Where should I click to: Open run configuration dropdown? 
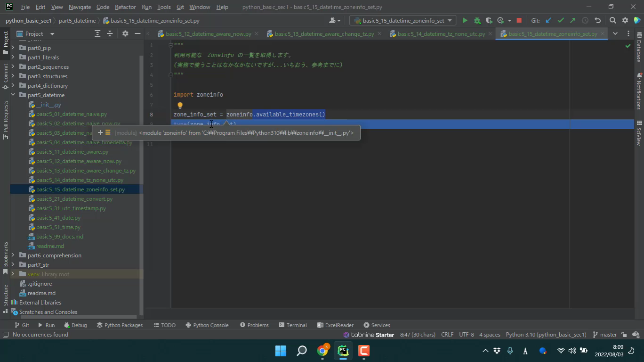click(403, 21)
